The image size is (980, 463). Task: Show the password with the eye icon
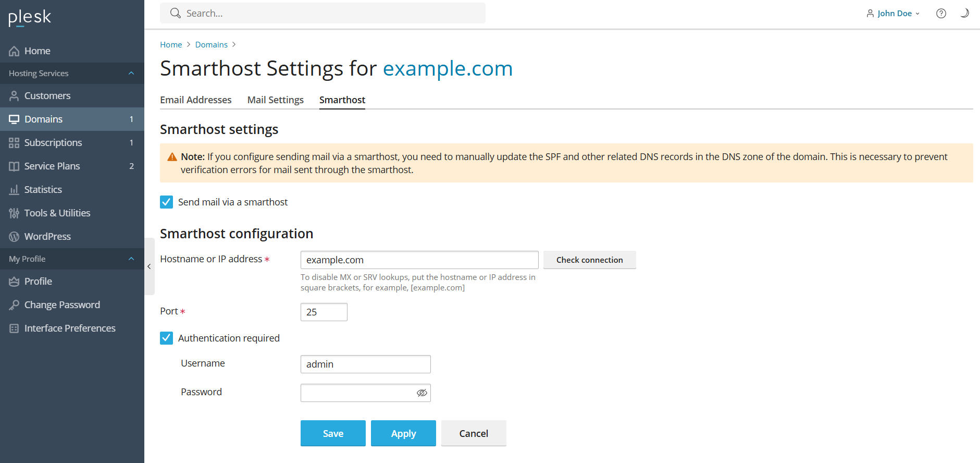pyautogui.click(x=421, y=393)
